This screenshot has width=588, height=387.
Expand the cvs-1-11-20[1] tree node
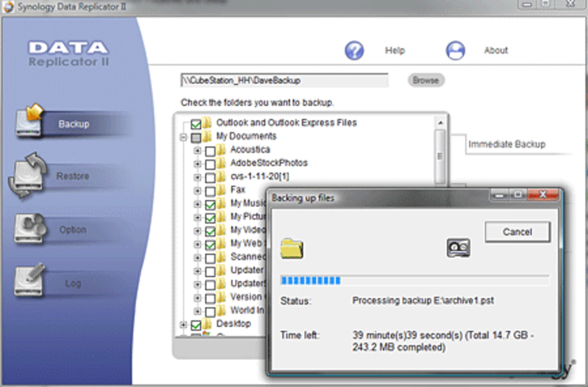click(197, 178)
